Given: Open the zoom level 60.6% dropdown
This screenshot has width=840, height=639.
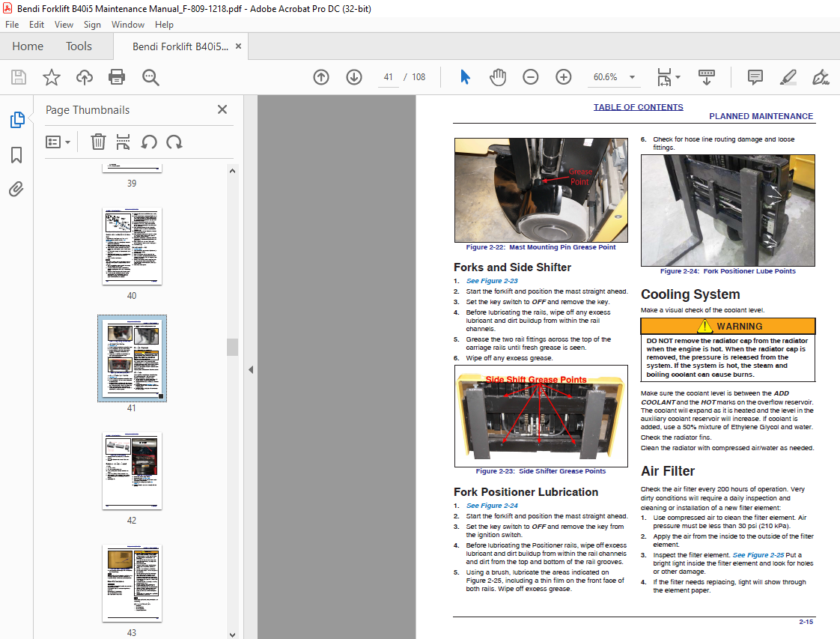Looking at the screenshot, I should 632,77.
